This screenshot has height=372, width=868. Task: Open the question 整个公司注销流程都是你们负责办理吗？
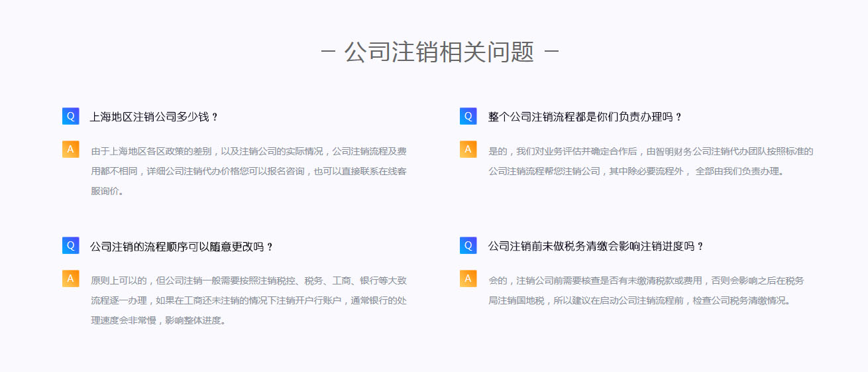[x=584, y=117]
